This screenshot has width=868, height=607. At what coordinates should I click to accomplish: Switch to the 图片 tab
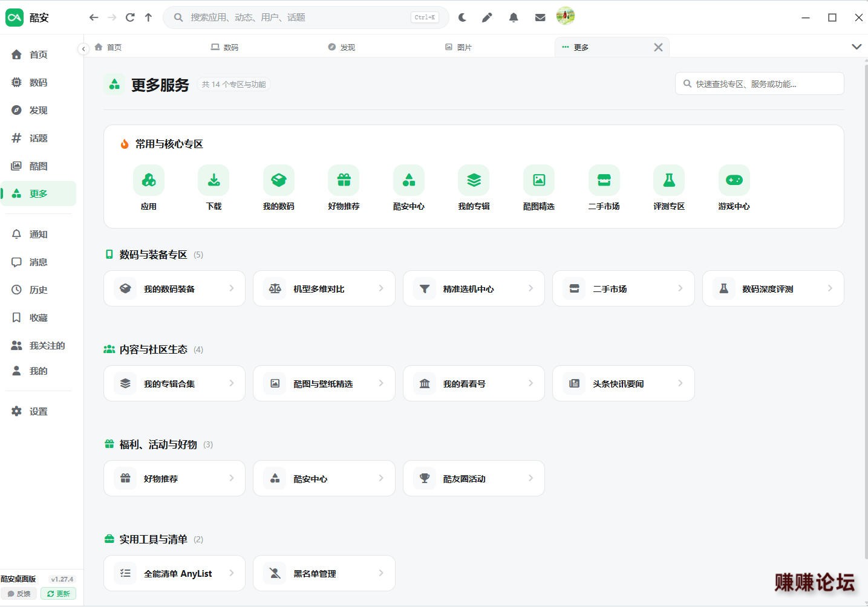tap(458, 47)
